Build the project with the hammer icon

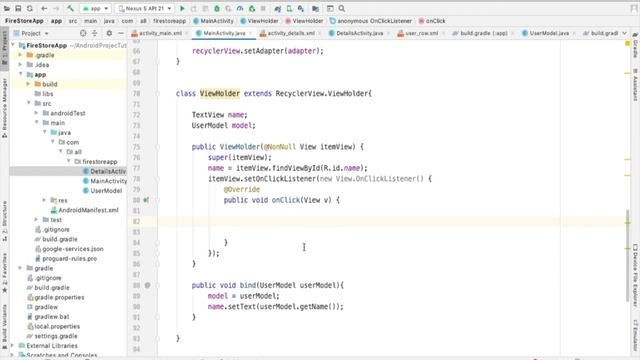coord(70,8)
